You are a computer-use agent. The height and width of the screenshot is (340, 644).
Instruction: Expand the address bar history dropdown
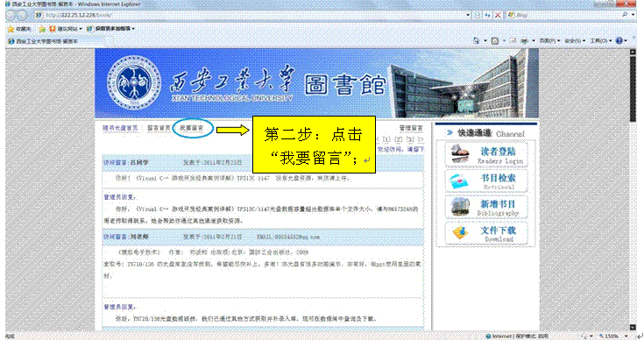click(468, 15)
